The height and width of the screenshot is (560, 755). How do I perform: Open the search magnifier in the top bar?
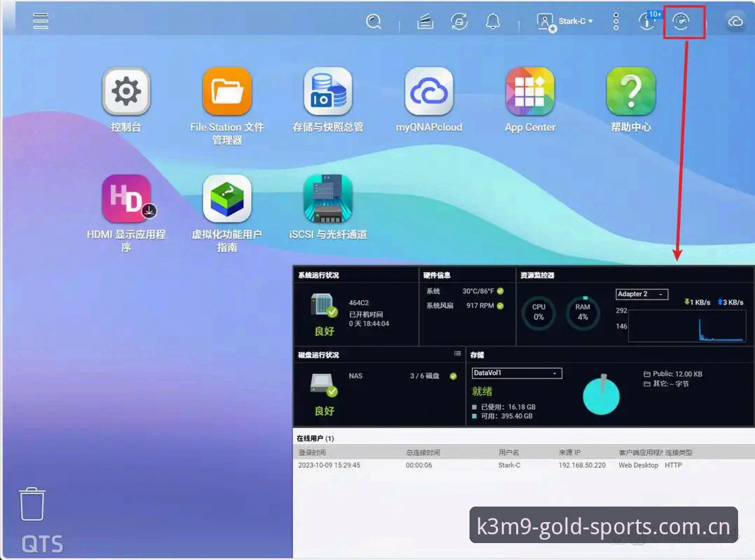point(373,22)
